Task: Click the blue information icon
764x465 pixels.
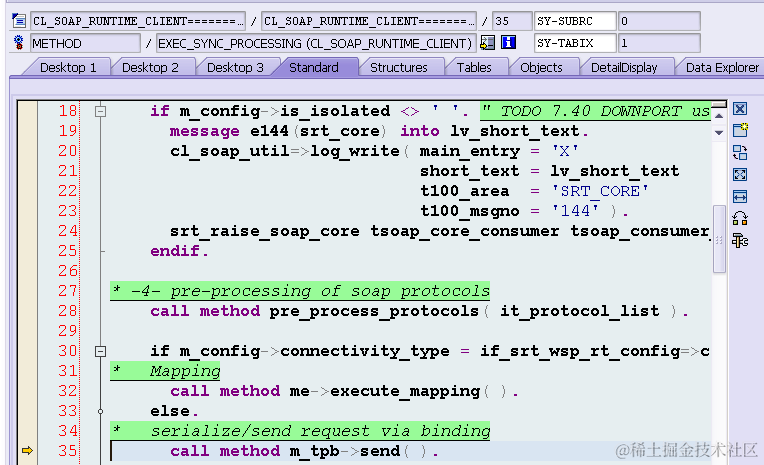Action: (x=508, y=42)
